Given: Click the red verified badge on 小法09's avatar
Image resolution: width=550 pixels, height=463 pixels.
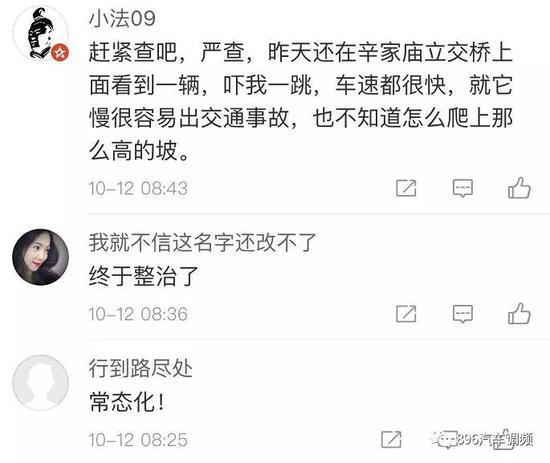Looking at the screenshot, I should click(x=60, y=53).
